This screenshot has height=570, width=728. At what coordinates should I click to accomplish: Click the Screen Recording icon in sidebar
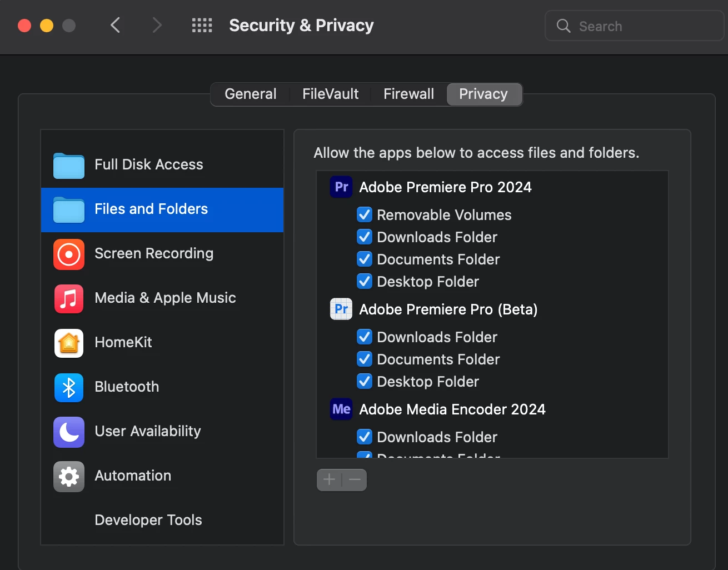coord(69,254)
